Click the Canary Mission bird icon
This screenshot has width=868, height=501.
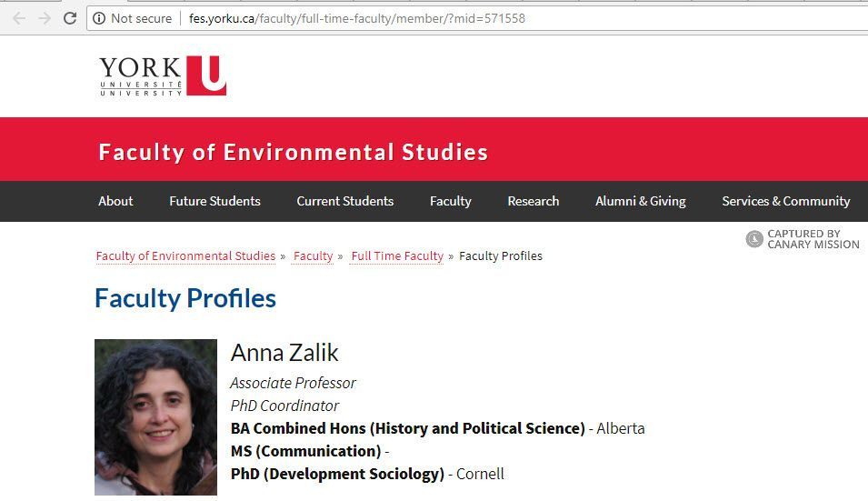[x=754, y=239]
